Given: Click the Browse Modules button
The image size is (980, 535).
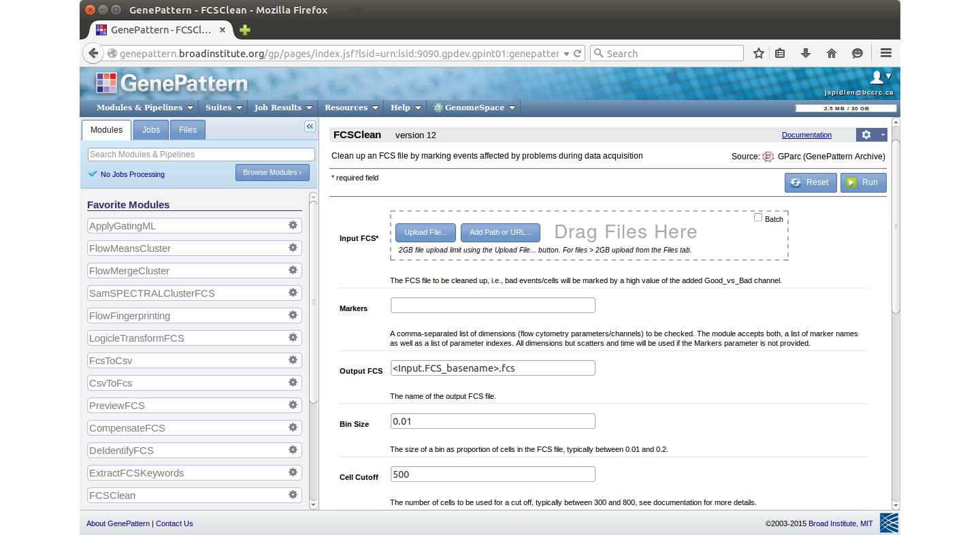Looking at the screenshot, I should click(272, 172).
